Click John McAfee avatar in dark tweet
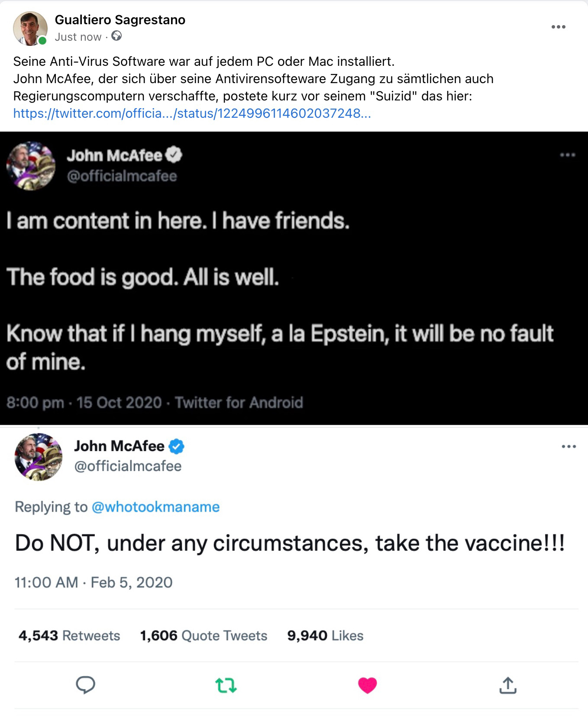588x716 pixels. click(31, 166)
